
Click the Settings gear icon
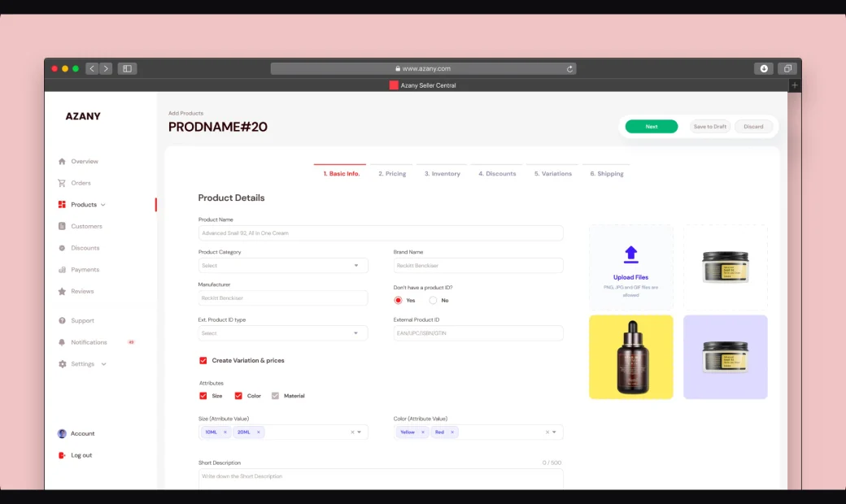62,364
